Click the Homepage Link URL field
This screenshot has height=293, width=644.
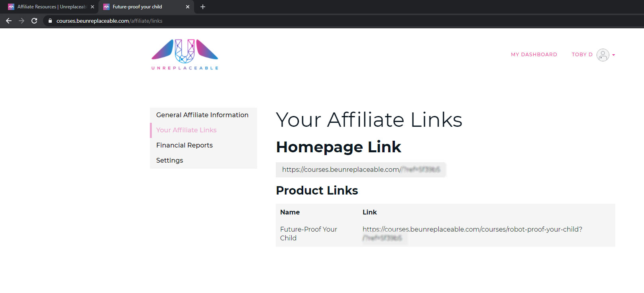361,169
